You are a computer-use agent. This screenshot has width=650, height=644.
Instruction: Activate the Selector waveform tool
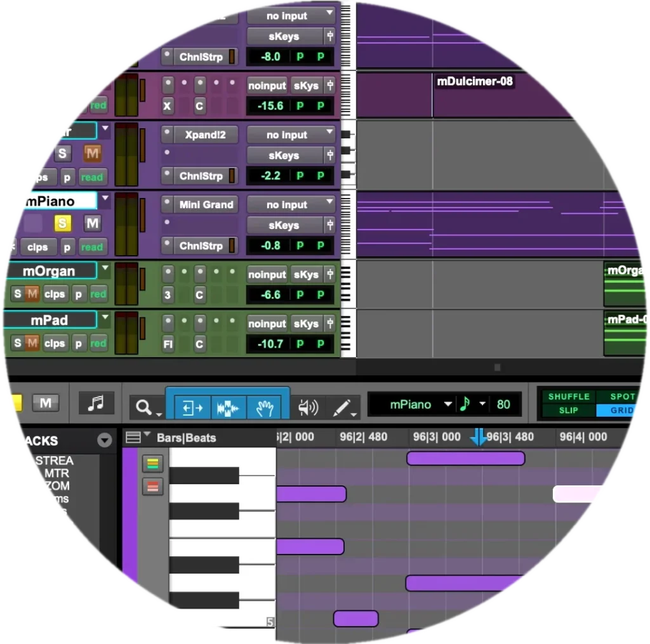(227, 408)
